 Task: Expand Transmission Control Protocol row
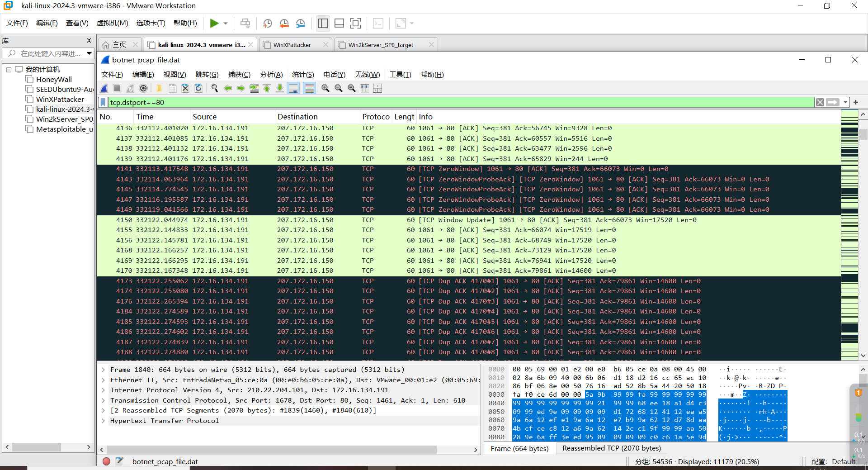(x=103, y=400)
